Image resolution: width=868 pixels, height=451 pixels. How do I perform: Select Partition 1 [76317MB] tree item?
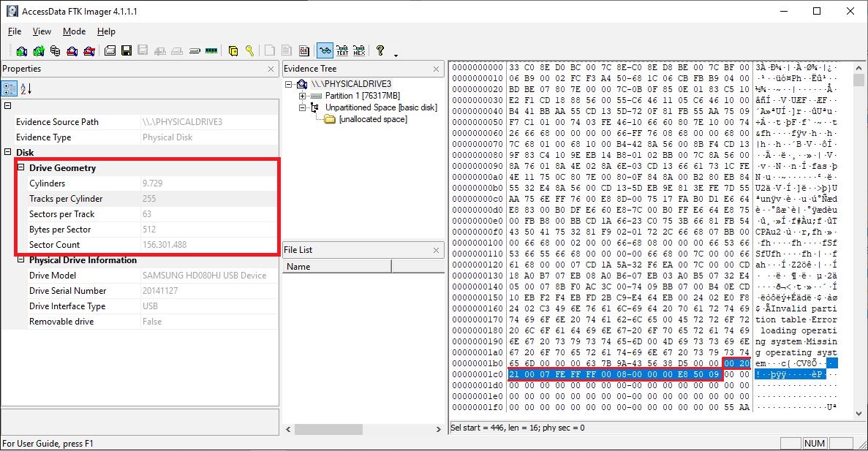coord(363,96)
